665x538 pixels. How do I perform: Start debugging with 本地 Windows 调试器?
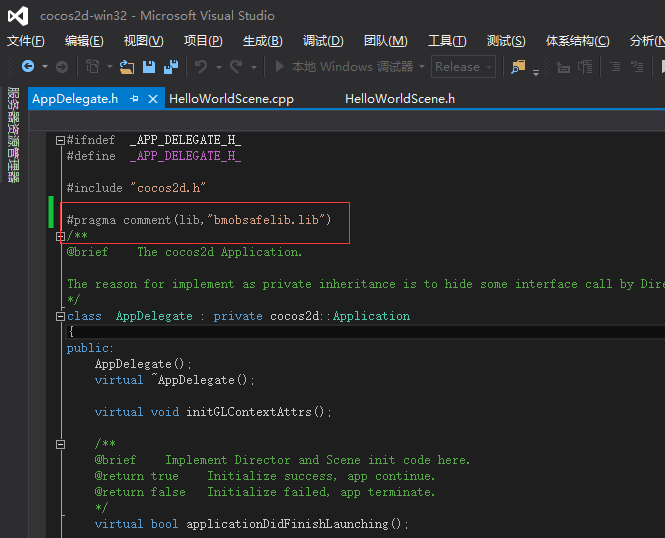point(343,67)
